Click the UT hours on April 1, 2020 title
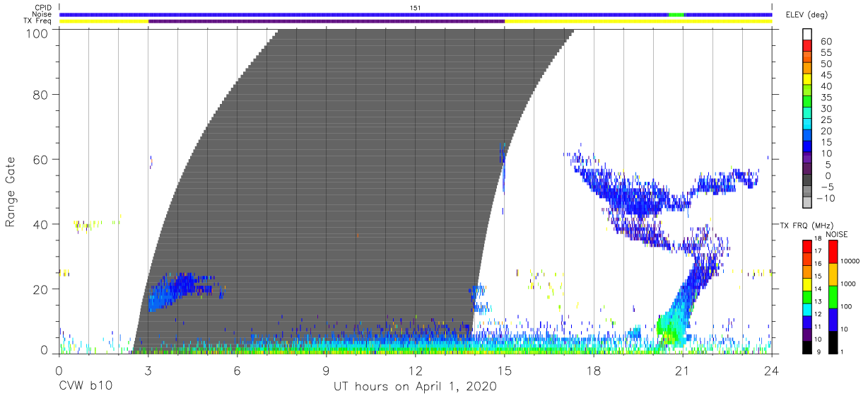 click(x=415, y=387)
